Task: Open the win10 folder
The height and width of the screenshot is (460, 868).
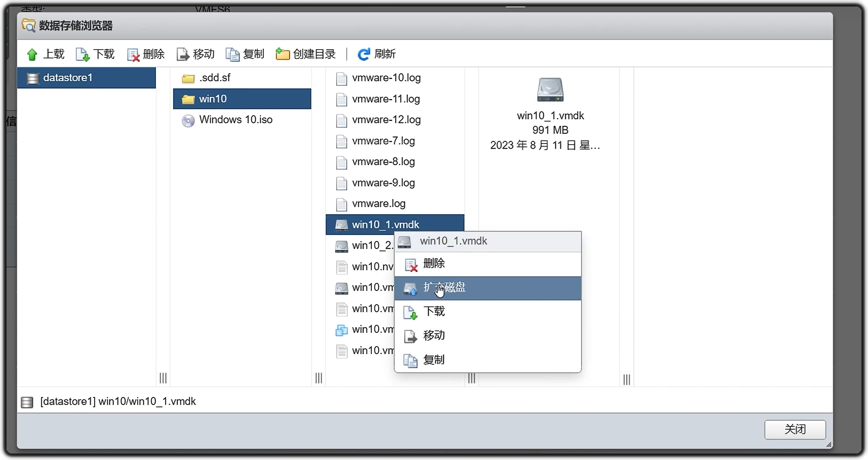Action: click(213, 99)
